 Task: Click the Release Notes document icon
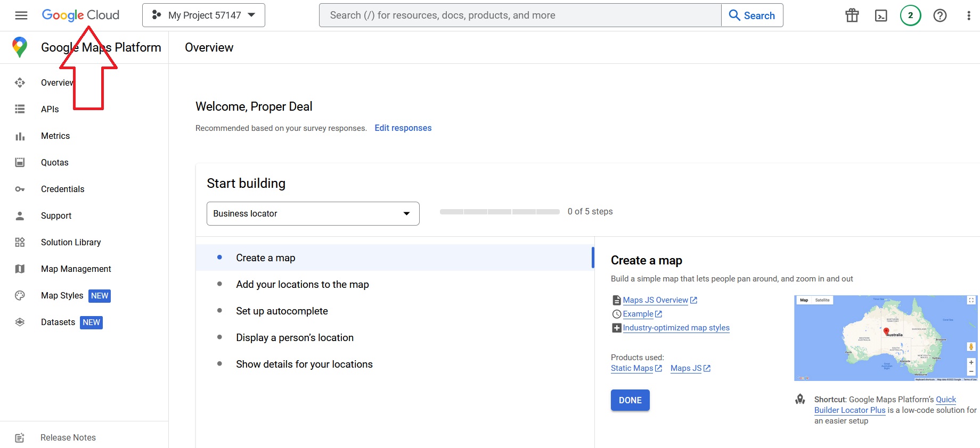[20, 438]
